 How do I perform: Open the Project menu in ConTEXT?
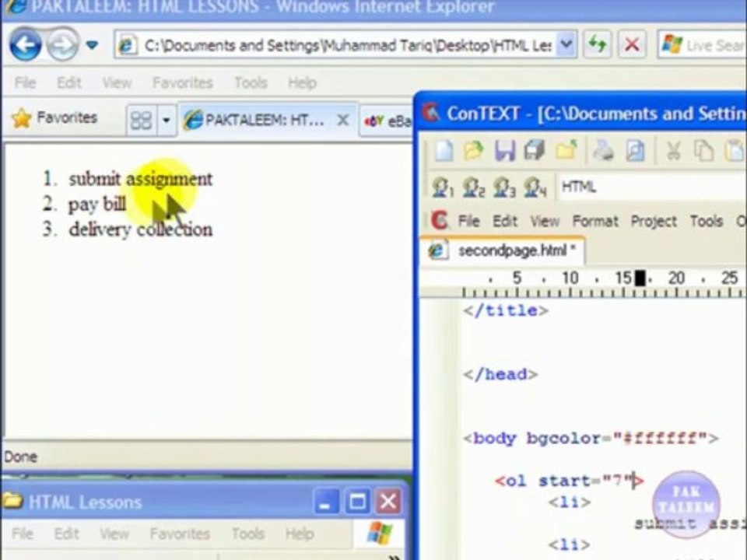click(x=654, y=221)
